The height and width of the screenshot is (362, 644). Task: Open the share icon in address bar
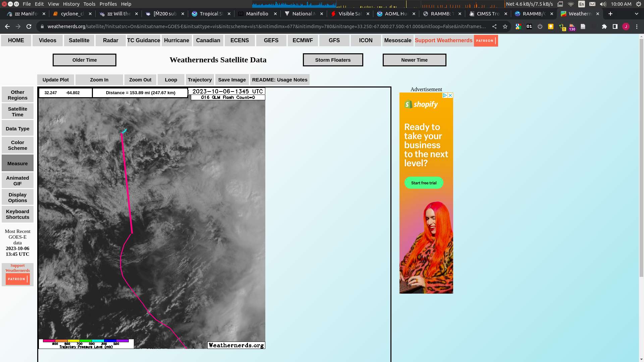click(x=494, y=26)
